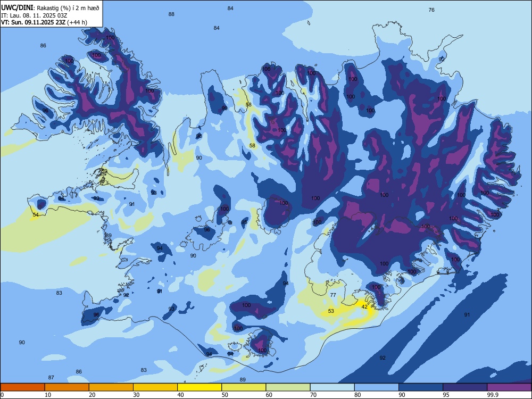Click the legend tick label 99.9
Viewport: 532px width, 399px height.
pyautogui.click(x=493, y=395)
